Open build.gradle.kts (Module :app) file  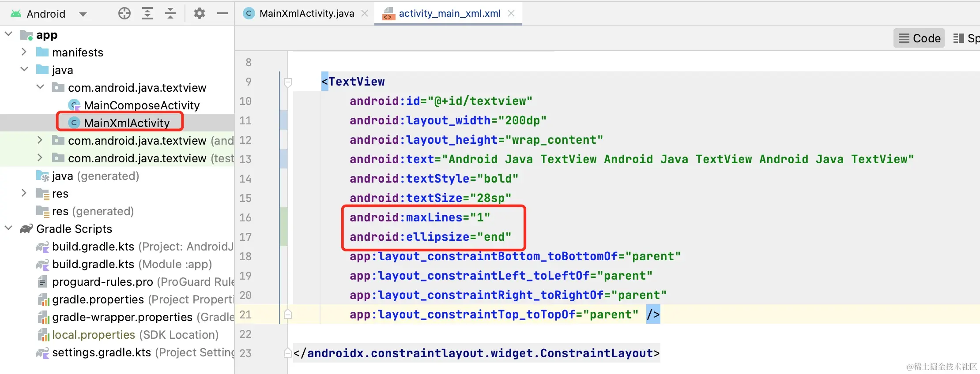pyautogui.click(x=132, y=264)
